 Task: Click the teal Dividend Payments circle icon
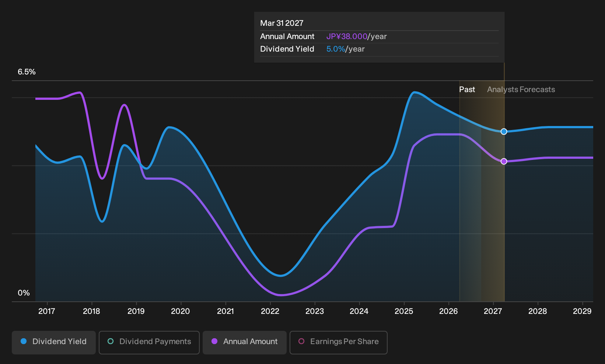coord(111,341)
